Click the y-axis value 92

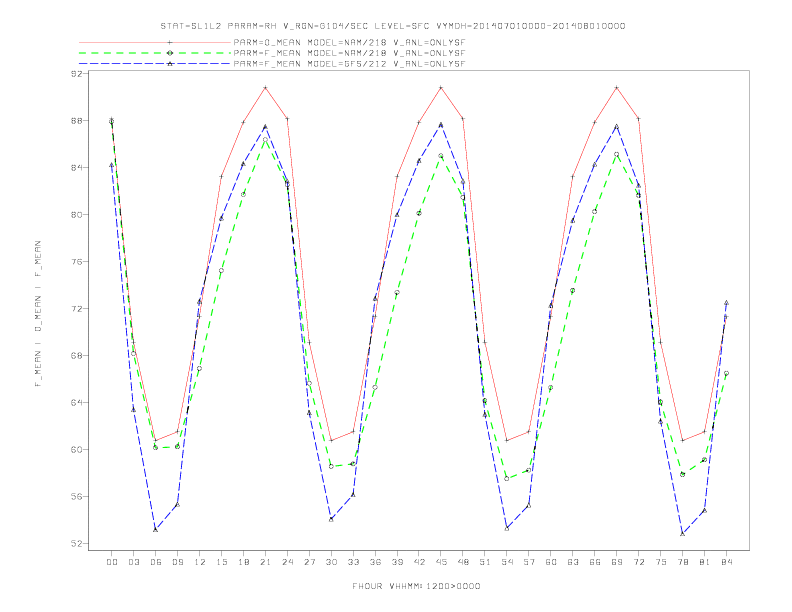click(77, 74)
